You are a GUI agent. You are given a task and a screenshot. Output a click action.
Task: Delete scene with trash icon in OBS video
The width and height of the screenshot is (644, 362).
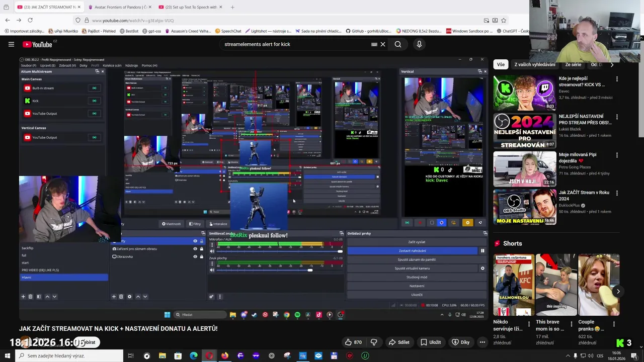pyautogui.click(x=30, y=297)
